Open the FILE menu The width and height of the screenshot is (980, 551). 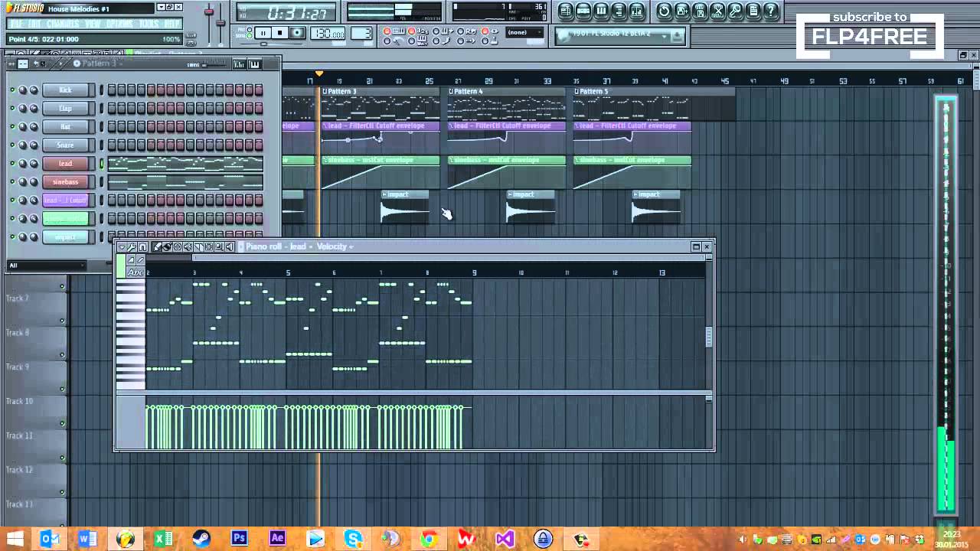tap(15, 24)
